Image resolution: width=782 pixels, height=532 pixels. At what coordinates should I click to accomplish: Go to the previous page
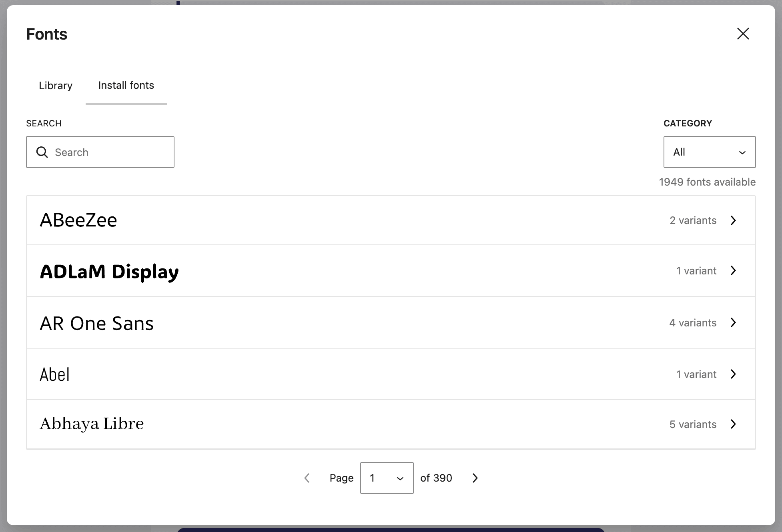307,478
